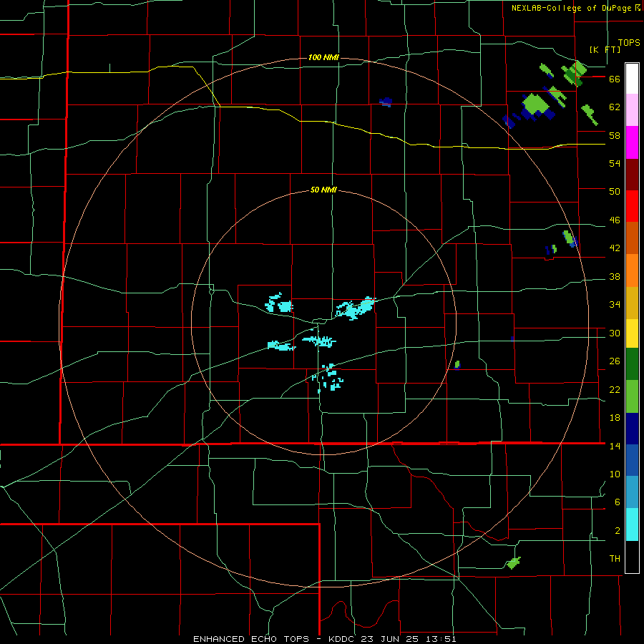Screen dimensions: 644x644
Task: Click the cyan legend band near 2
Action: (632, 525)
